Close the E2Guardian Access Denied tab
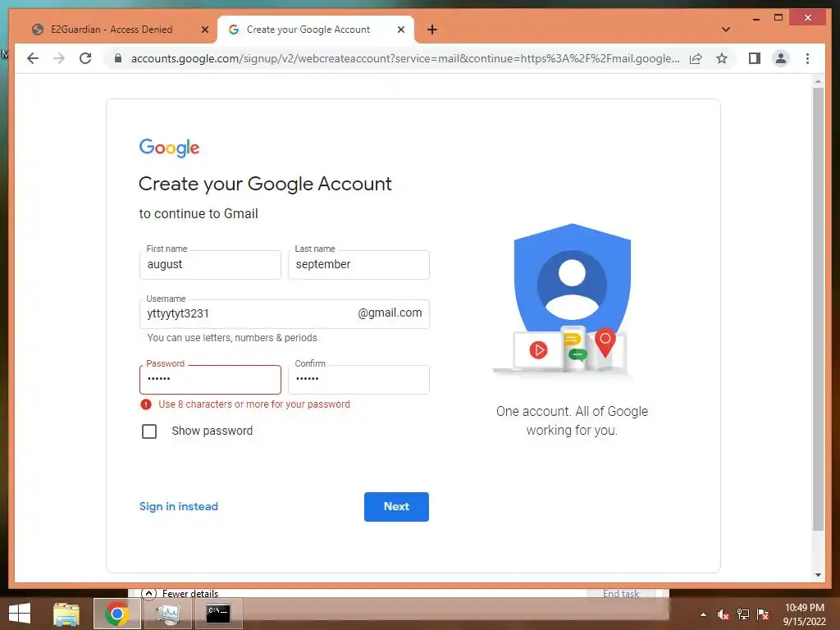Viewport: 840px width, 630px height. pos(204,30)
